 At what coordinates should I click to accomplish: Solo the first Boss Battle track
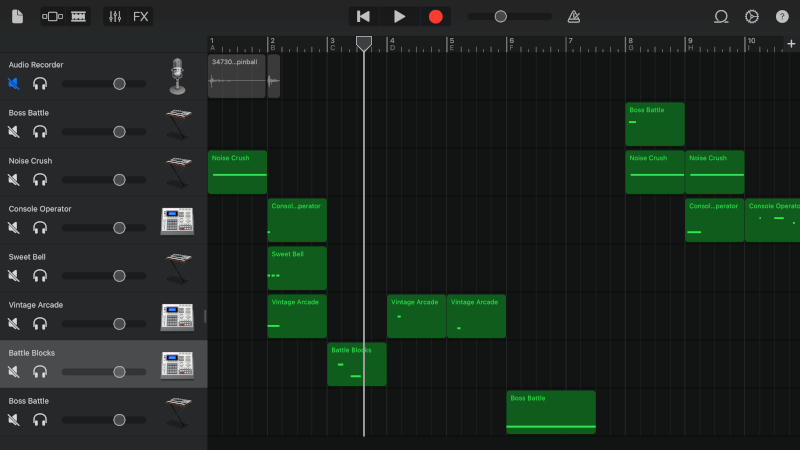pyautogui.click(x=40, y=132)
